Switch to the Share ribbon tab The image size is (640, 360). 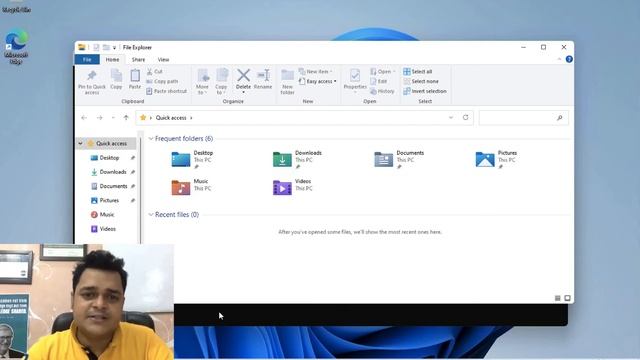pos(138,60)
